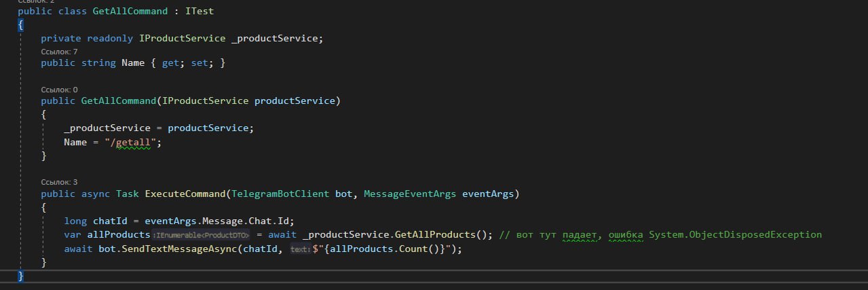Click allProducts in the var declaration
The image size is (868, 290).
click(x=119, y=235)
